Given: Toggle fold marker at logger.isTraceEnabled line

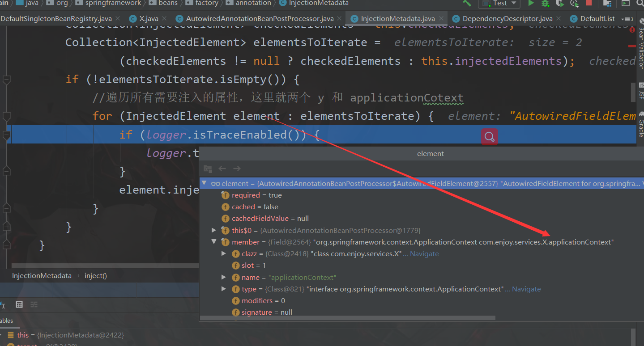Looking at the screenshot, I should [6, 135].
